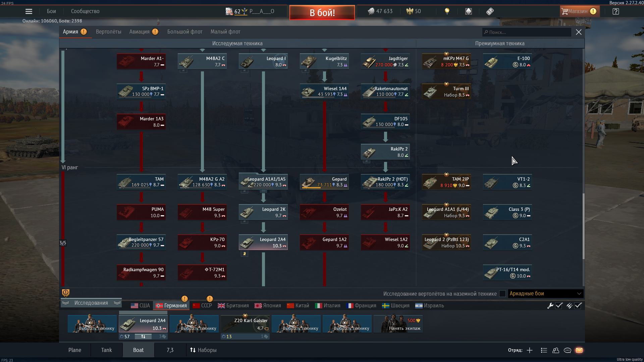
Task: Select Leopard 2A4 in the research tree
Action: (263, 243)
